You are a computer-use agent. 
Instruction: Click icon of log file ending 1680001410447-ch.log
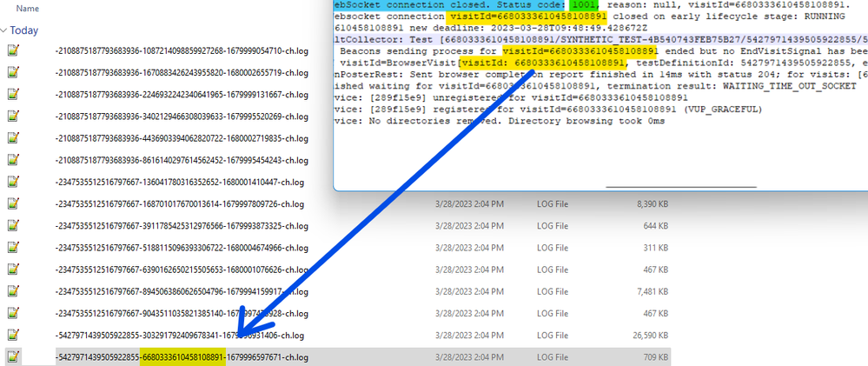pyautogui.click(x=13, y=182)
